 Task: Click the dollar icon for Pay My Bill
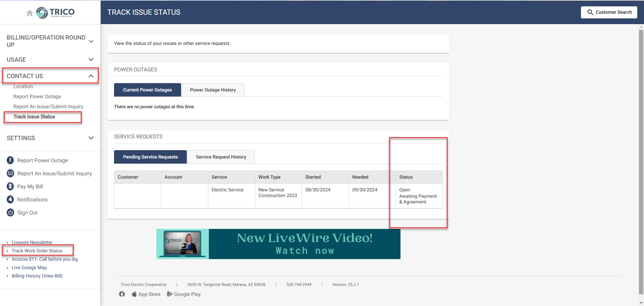10,186
